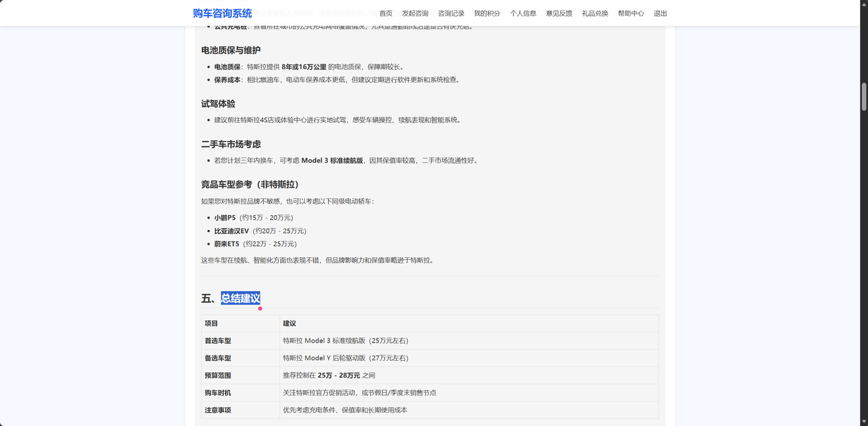Viewport: 868px width, 426px height.
Task: Click the 备选车型 table cell
Action: point(240,358)
